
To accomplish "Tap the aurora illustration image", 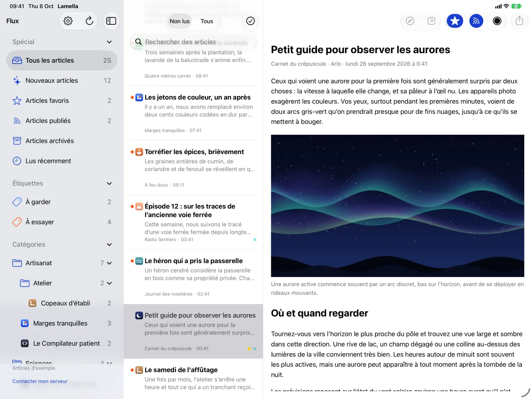I will 398,206.
